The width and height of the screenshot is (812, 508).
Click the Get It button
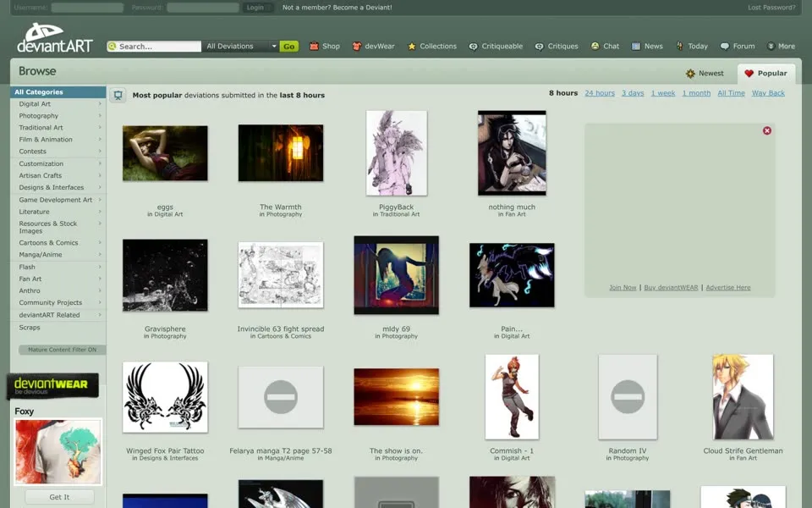[59, 497]
